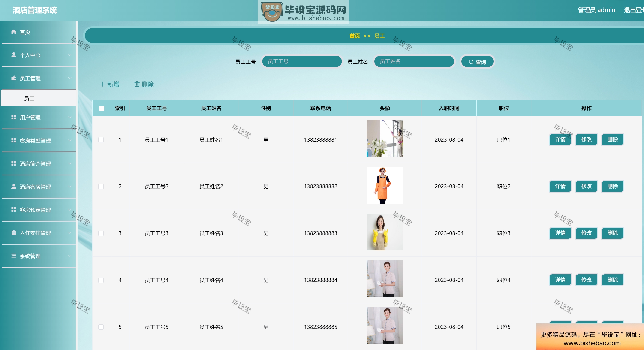Expand the 酒店简介管理 chevron
The width and height of the screenshot is (644, 350).
(x=70, y=163)
